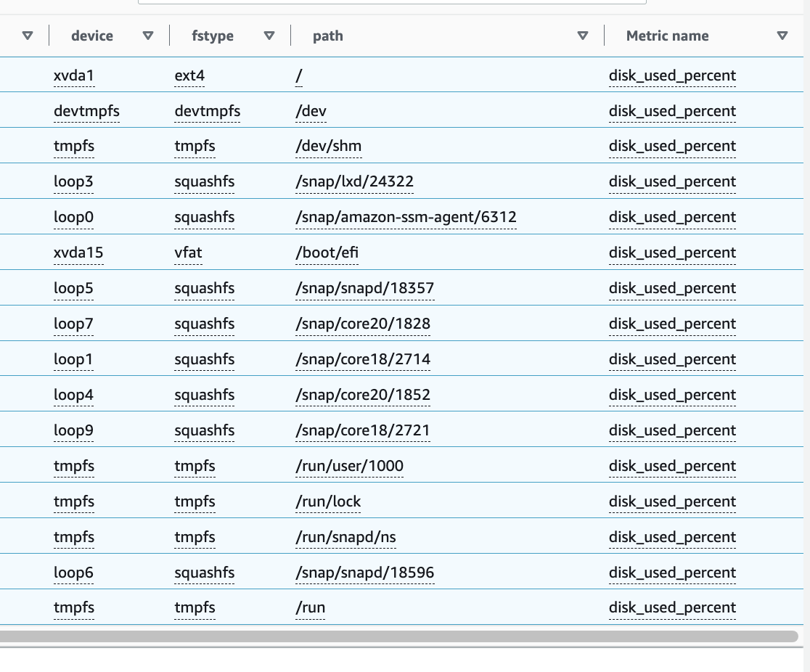Screen dimensions: 810x672
Task: Open the rightmost column filter dropdown
Action: point(782,35)
